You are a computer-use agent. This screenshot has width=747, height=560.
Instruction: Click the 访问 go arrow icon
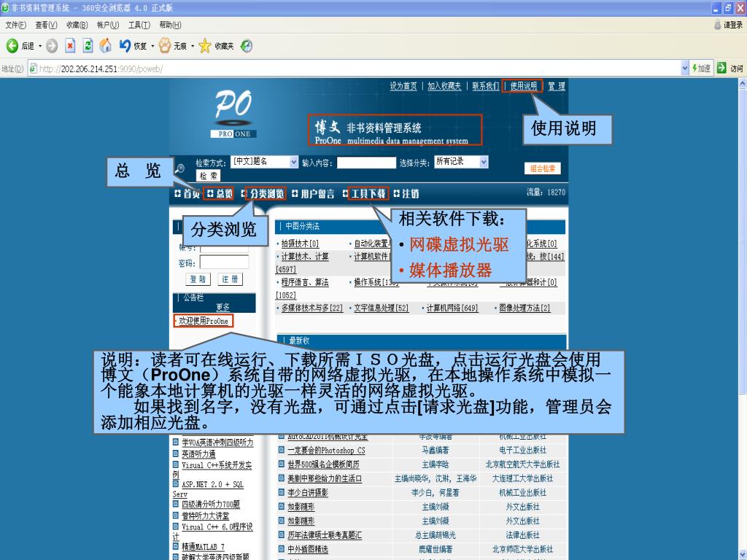click(x=721, y=68)
